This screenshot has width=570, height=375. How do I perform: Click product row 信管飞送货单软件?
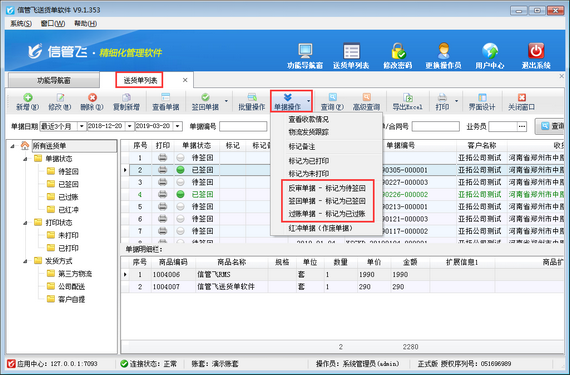pos(342,287)
